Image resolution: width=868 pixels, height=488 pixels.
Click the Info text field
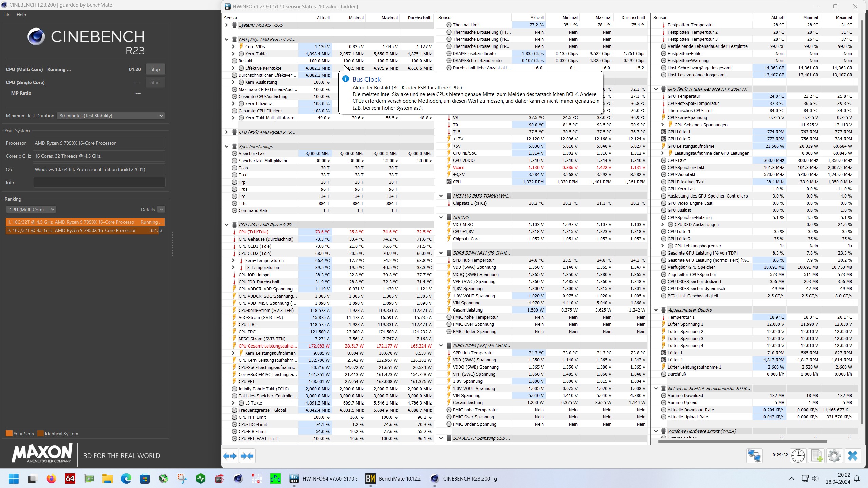tap(99, 183)
